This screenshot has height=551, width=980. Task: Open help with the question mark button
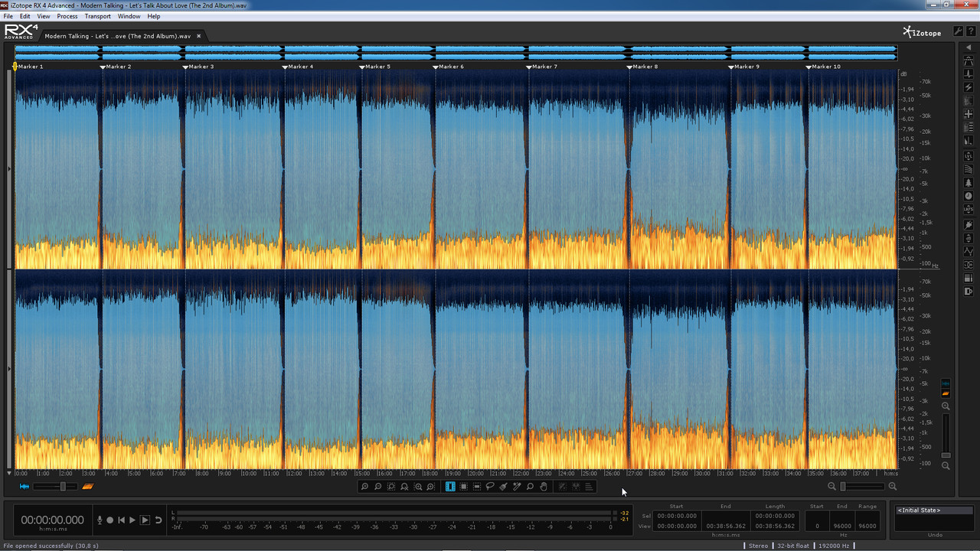tap(970, 31)
